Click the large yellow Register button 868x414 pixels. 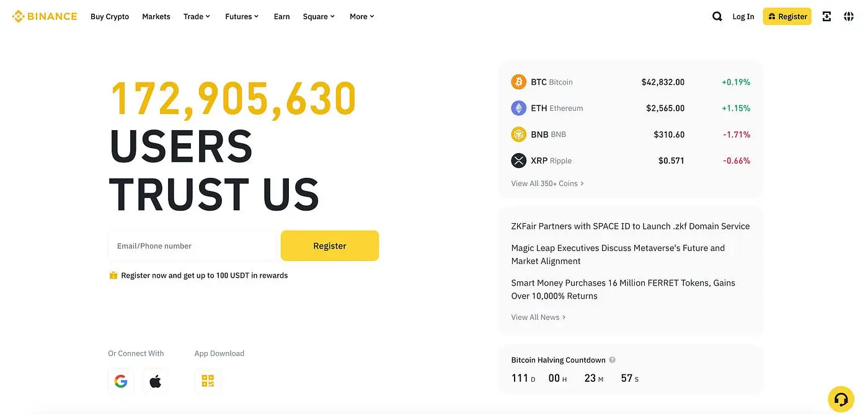pyautogui.click(x=329, y=246)
